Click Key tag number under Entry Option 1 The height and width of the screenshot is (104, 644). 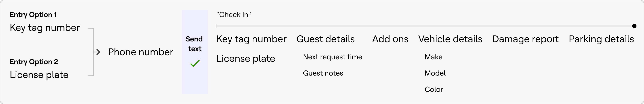(45, 28)
